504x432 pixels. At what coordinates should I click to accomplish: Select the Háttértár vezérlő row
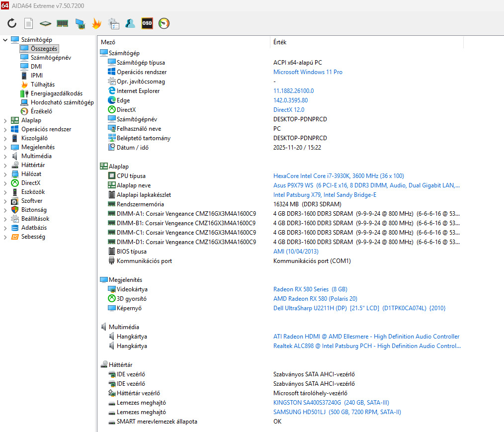tap(280, 393)
